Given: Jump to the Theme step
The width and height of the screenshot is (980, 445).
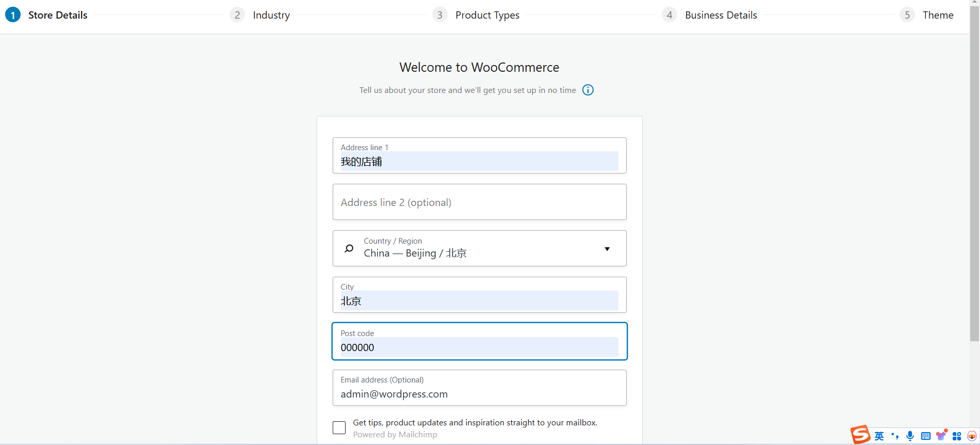Looking at the screenshot, I should (x=937, y=15).
